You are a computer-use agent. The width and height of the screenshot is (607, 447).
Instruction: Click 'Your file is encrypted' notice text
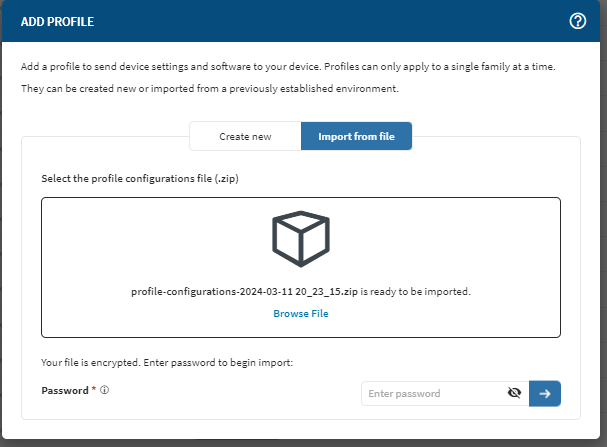tap(166, 362)
